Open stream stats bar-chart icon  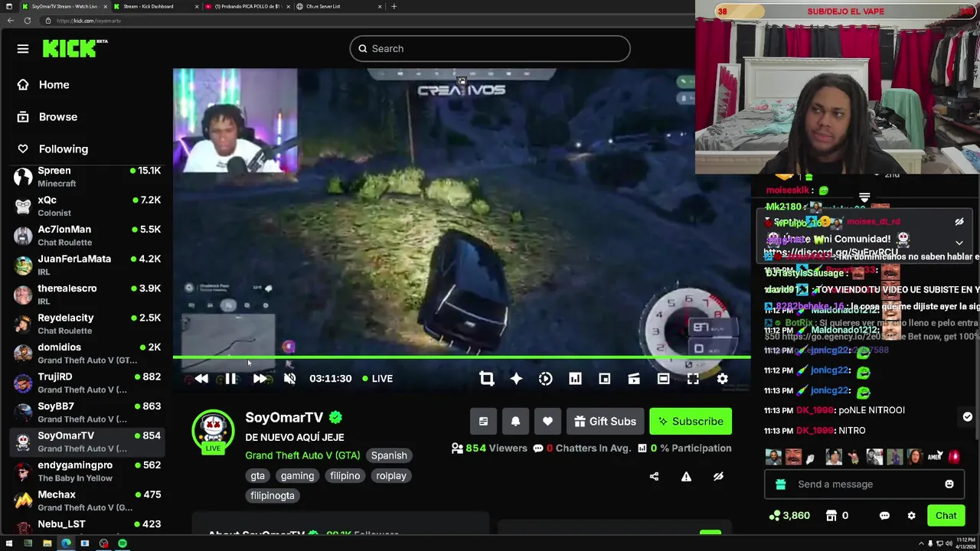[575, 378]
